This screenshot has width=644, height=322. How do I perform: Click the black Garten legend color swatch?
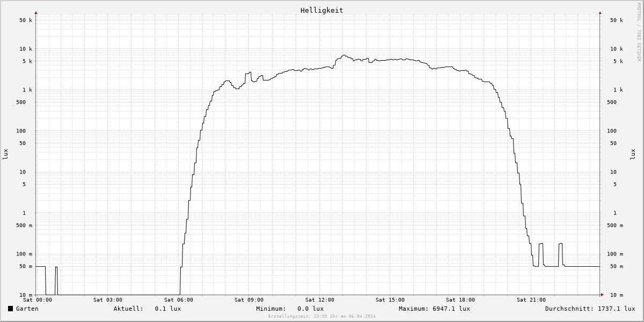point(10,309)
